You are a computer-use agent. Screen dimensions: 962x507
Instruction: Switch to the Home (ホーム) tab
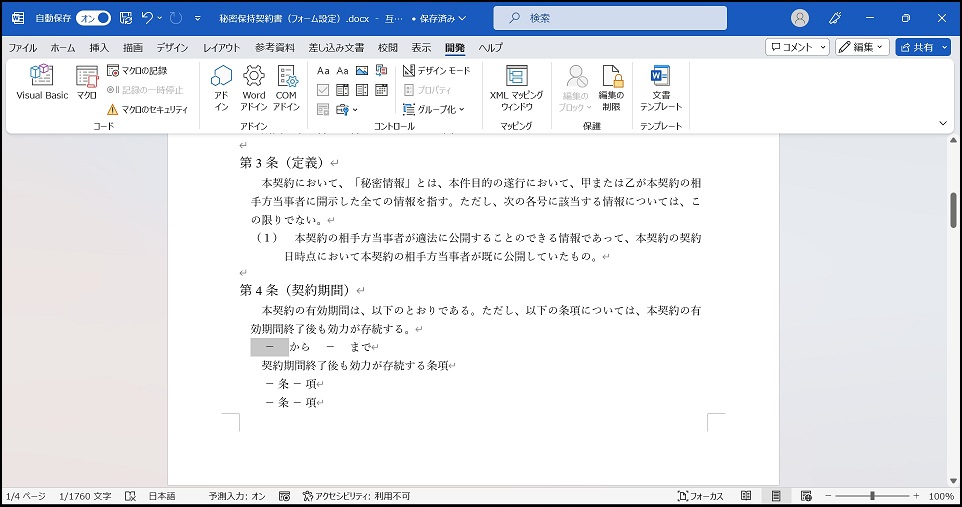tap(63, 47)
